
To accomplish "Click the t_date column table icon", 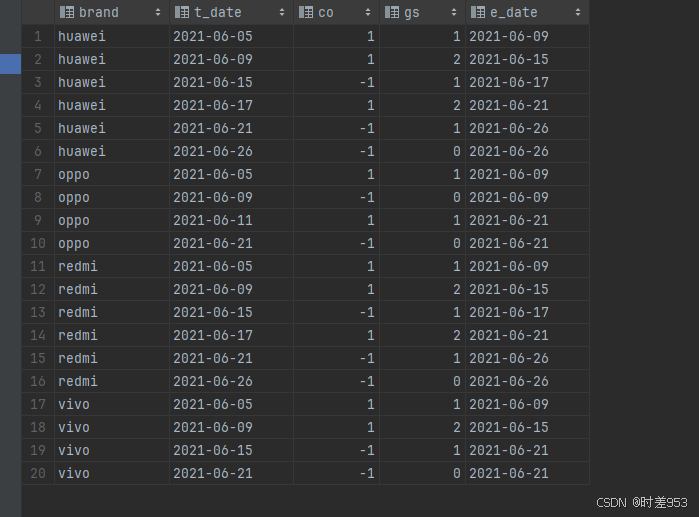I will pyautogui.click(x=182, y=12).
